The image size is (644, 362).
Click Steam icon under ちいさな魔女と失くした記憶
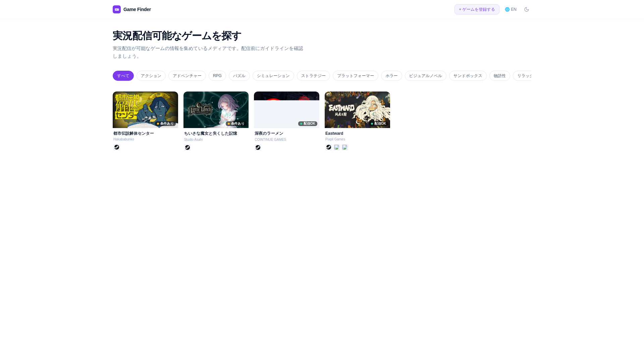(x=187, y=147)
